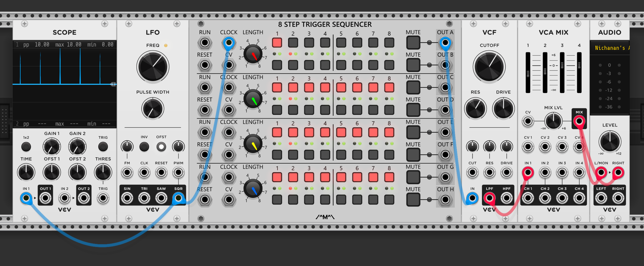Toggle the LFO INV button
The height and width of the screenshot is (266, 644).
[144, 147]
